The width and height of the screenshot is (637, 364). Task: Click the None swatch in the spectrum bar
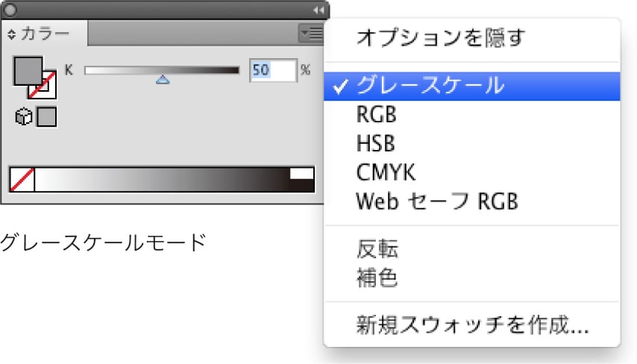click(x=22, y=180)
